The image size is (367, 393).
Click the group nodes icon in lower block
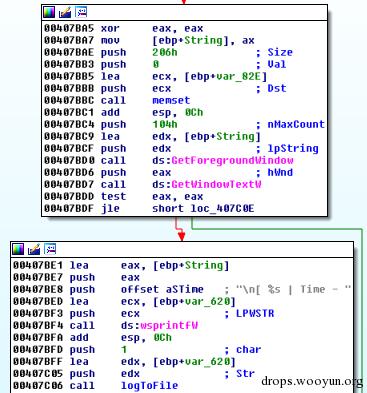pos(50,249)
